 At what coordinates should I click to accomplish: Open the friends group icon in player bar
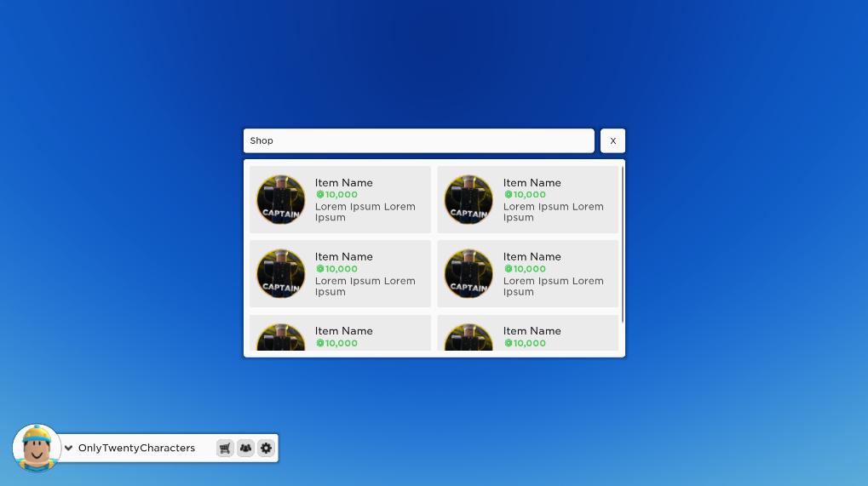[245, 448]
